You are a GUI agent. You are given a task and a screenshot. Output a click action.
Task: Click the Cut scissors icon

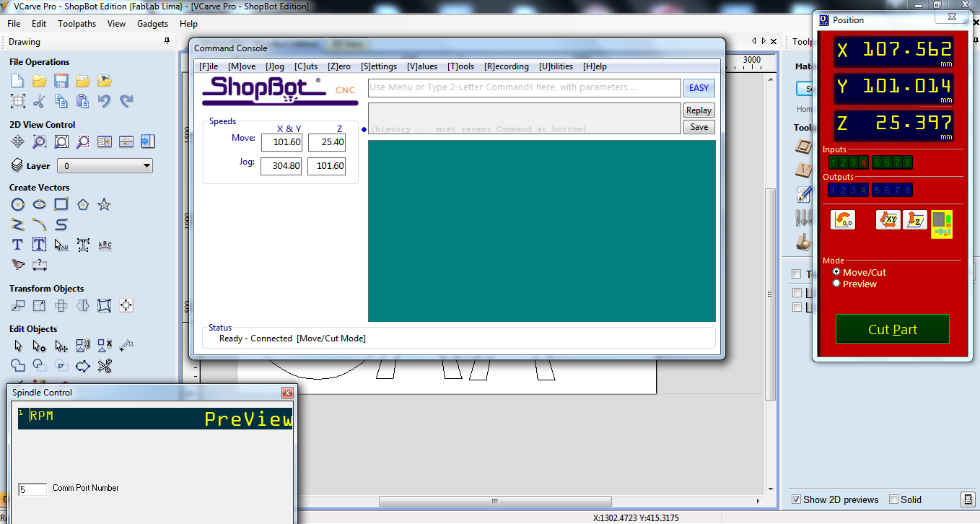[x=40, y=101]
